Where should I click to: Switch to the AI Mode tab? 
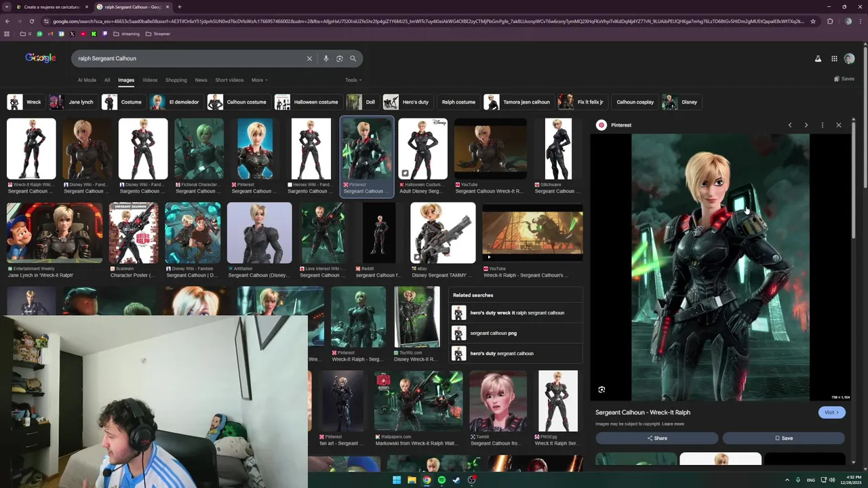point(87,80)
